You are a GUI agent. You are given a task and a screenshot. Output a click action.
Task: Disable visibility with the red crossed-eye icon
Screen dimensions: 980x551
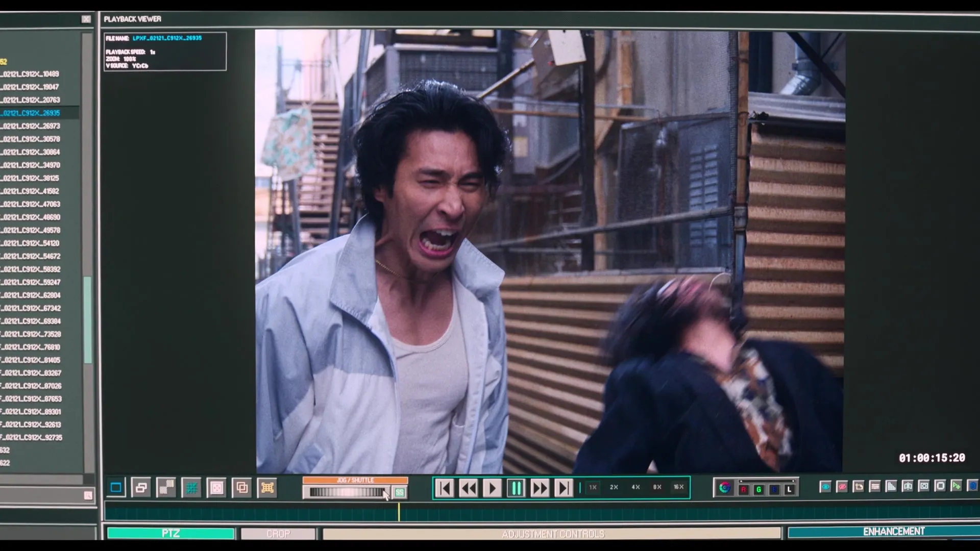[x=842, y=487]
